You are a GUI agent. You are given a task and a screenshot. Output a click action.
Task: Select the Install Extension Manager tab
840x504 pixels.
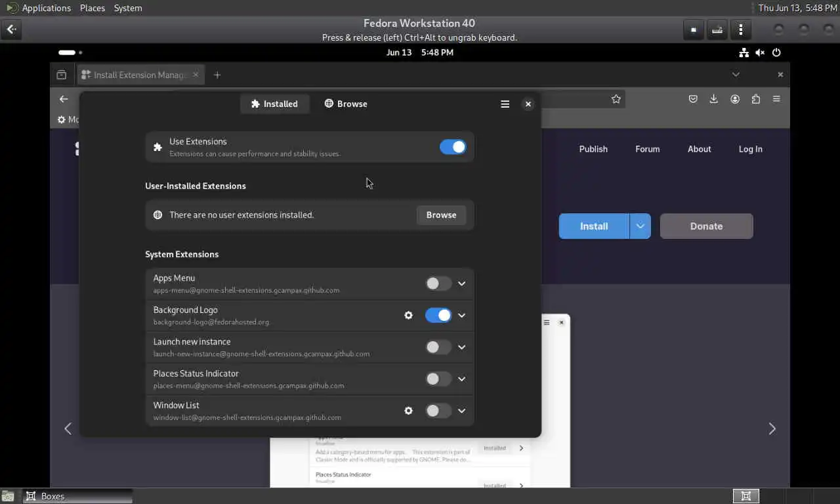[141, 75]
